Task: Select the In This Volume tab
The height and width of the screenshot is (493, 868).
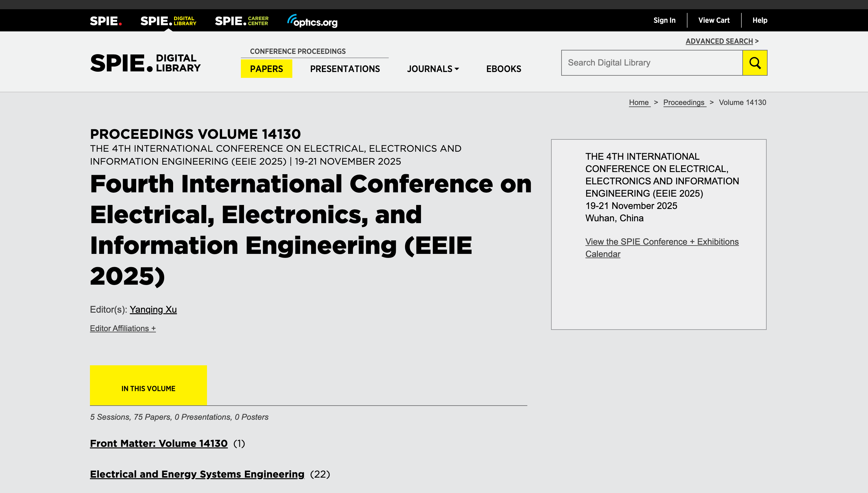Action: (x=148, y=388)
